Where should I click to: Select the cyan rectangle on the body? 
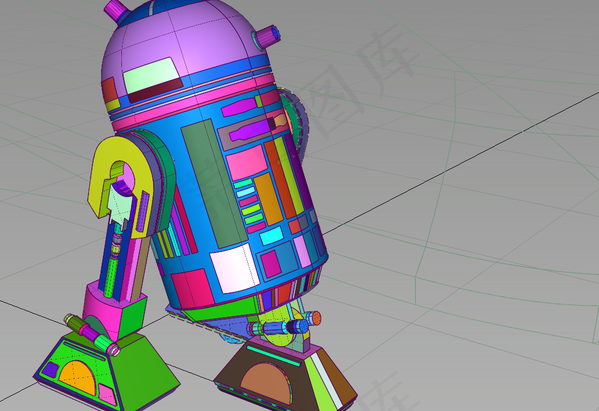(x=272, y=236)
